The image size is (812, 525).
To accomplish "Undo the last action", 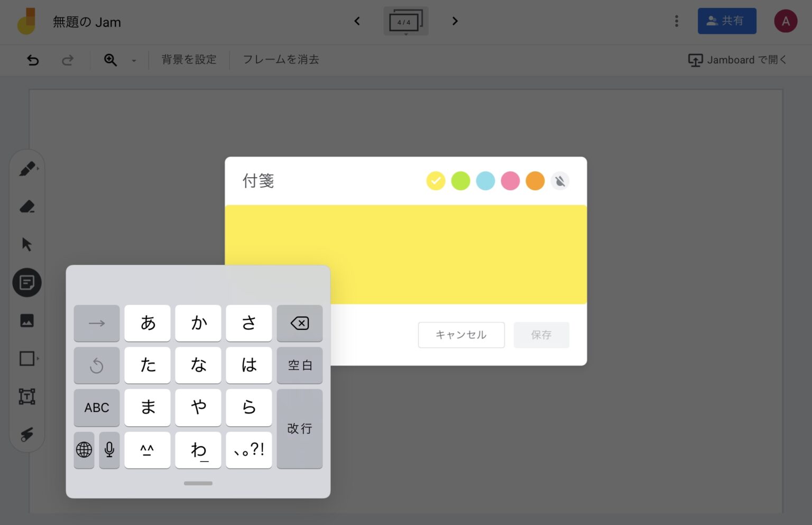I will pos(33,60).
